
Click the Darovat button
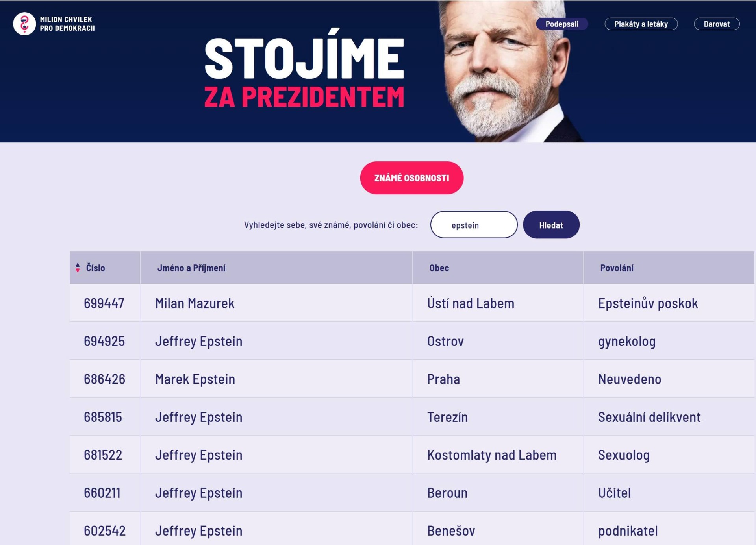[x=717, y=24]
